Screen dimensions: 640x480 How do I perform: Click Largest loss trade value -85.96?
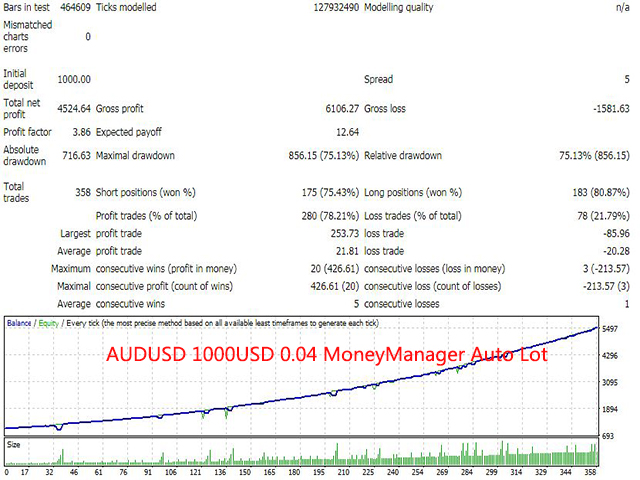pos(616,233)
